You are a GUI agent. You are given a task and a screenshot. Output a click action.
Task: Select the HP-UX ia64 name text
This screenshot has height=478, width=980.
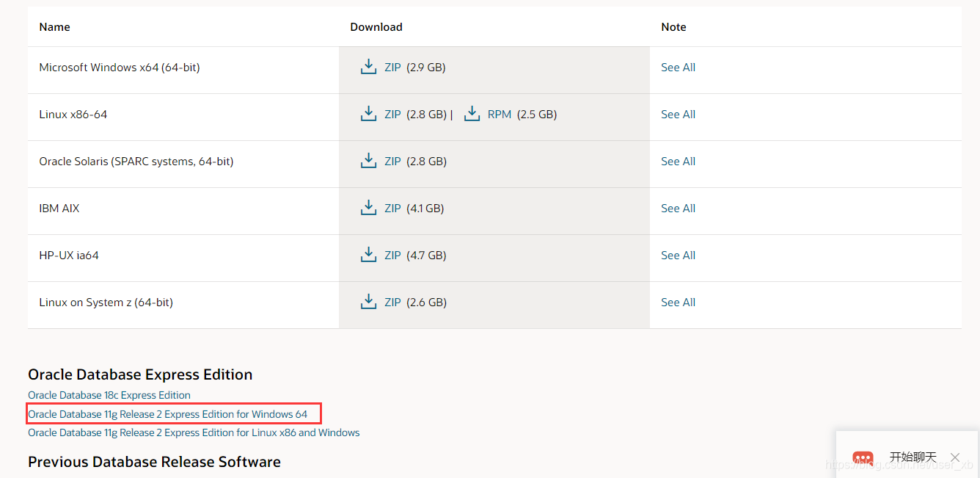69,256
